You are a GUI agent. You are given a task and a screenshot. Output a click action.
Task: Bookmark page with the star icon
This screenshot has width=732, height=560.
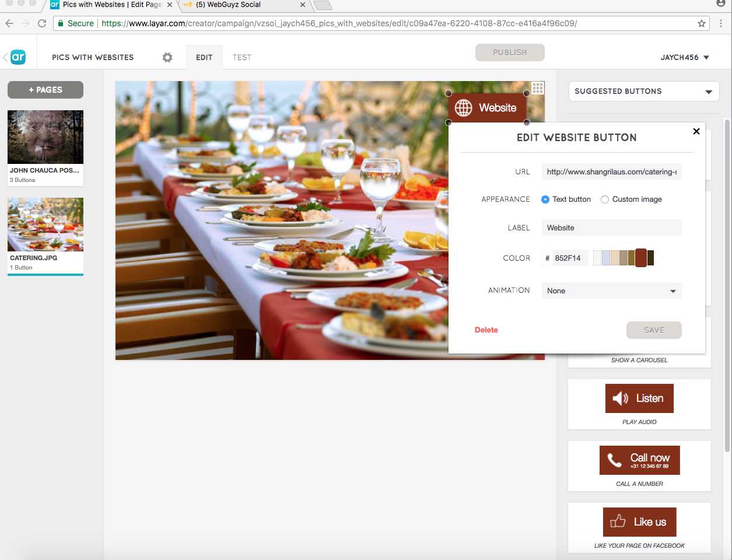pos(702,23)
